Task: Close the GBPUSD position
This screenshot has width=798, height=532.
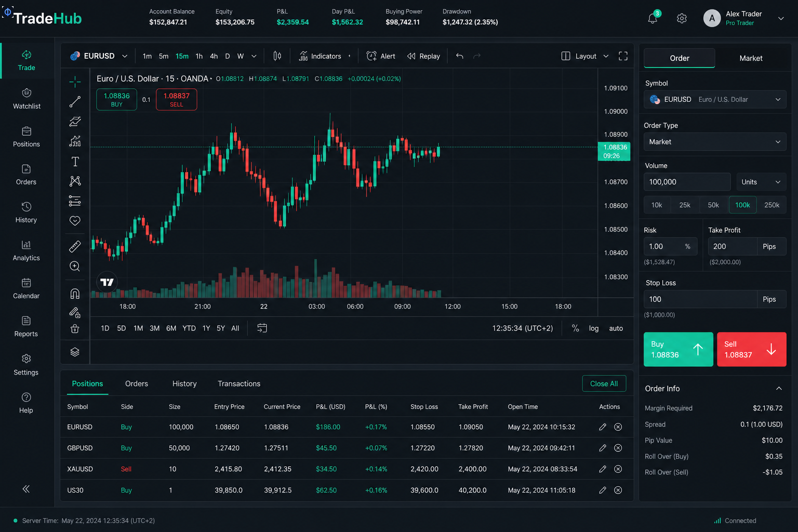Action: (x=618, y=448)
